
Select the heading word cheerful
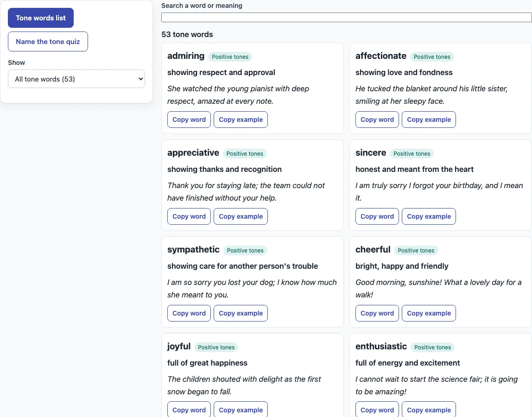(373, 250)
